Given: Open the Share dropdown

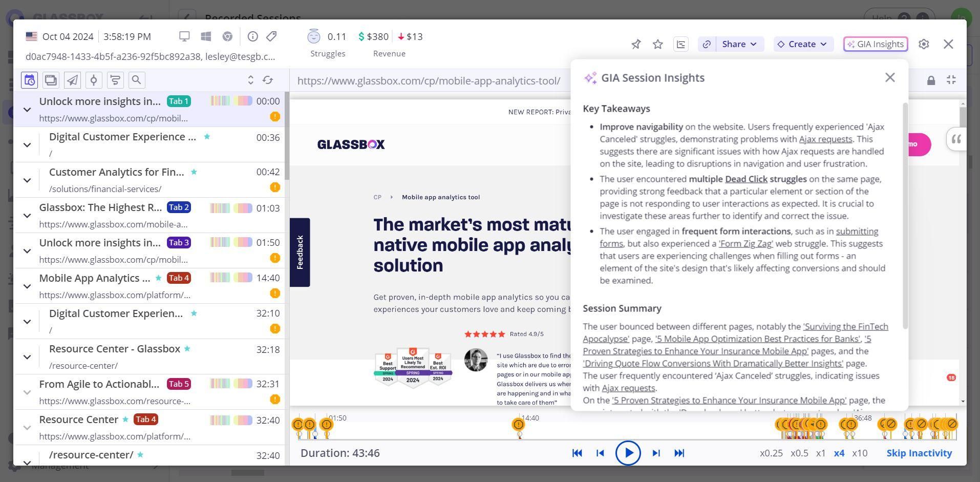Looking at the screenshot, I should [739, 44].
